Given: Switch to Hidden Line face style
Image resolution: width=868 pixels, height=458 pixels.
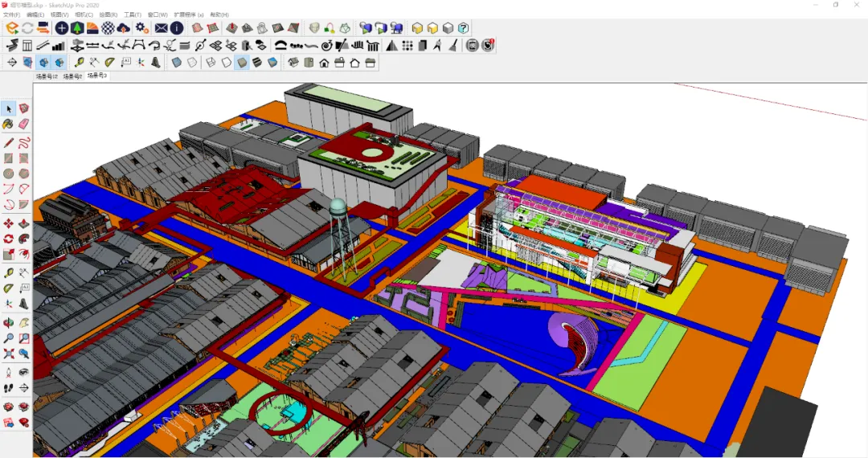Looking at the screenshot, I should [x=227, y=63].
